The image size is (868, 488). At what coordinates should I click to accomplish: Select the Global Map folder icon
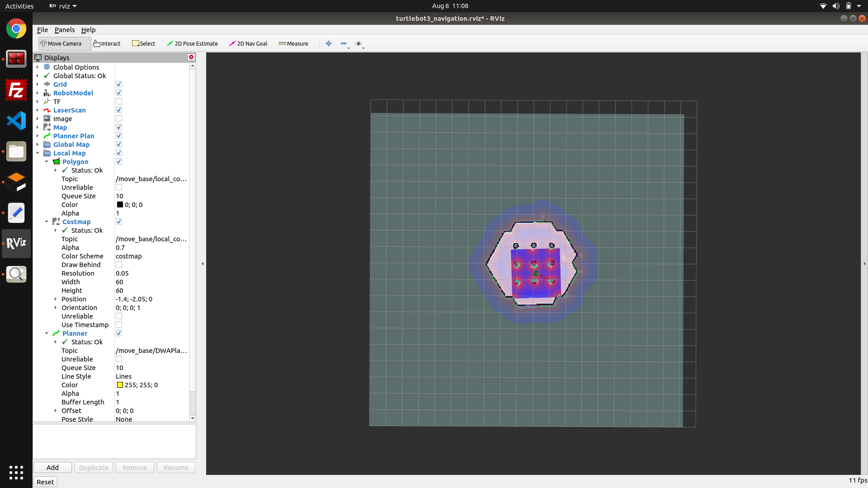click(47, 144)
